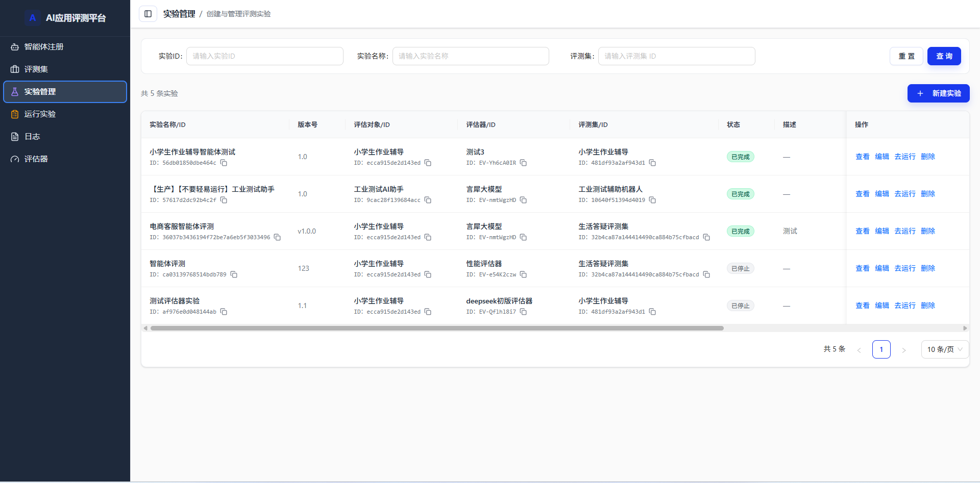Click the 评测集 ID input field
Screen dimensions: 980x483
point(676,56)
